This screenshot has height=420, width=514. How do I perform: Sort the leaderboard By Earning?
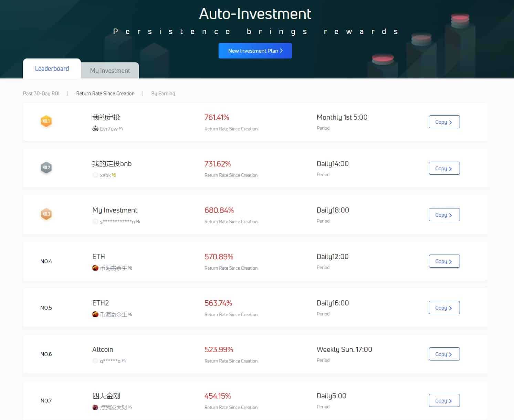click(163, 94)
